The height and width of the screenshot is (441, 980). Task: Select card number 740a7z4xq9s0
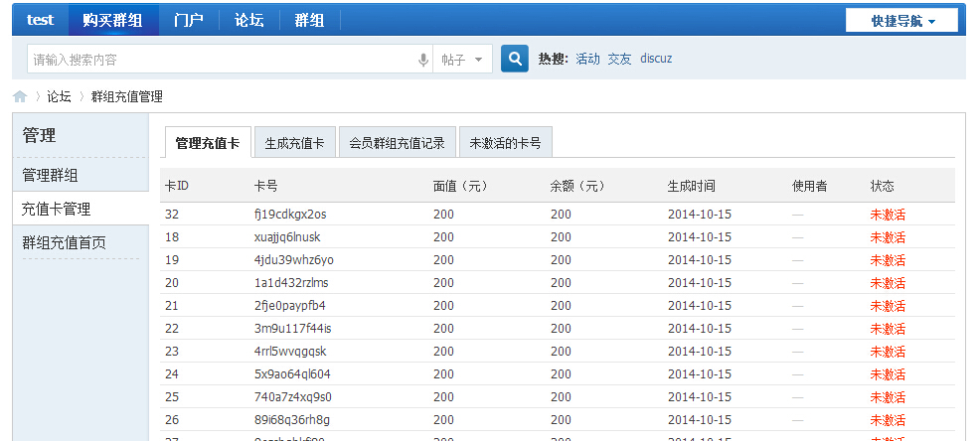[293, 396]
